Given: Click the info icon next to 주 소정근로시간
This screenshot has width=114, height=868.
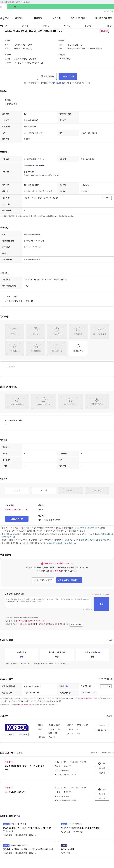Looking at the screenshot, I should pyautogui.click(x=37, y=166).
